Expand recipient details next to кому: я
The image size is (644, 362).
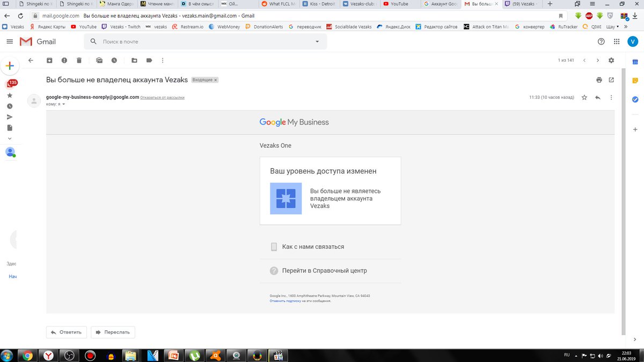[64, 104]
